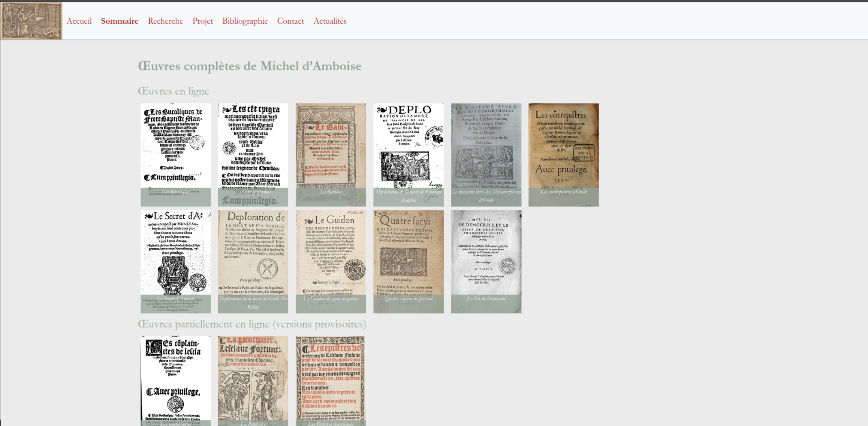Open Les Bucoliques book cover
The height and width of the screenshot is (426, 868).
(x=176, y=155)
